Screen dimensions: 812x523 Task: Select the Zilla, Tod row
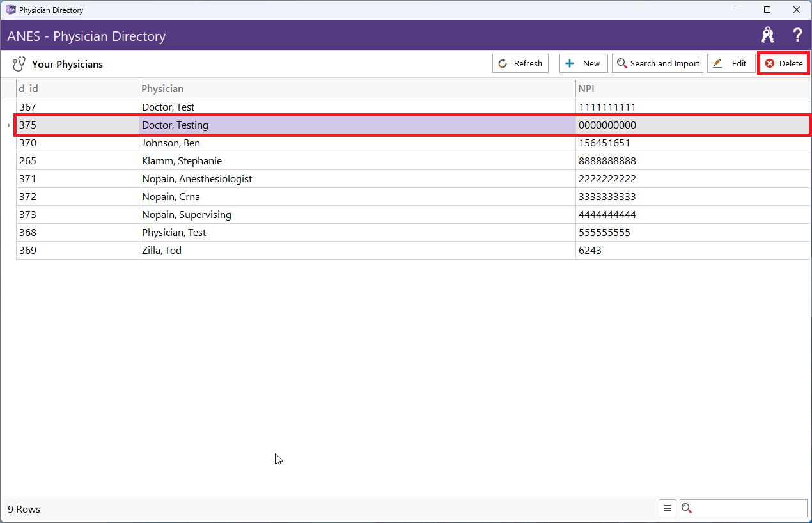(x=413, y=251)
